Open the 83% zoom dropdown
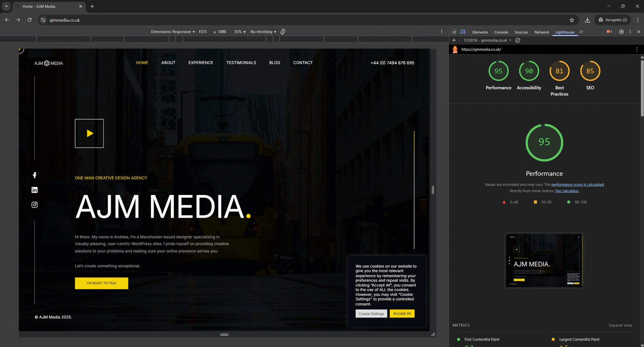The height and width of the screenshot is (347, 644). point(240,32)
